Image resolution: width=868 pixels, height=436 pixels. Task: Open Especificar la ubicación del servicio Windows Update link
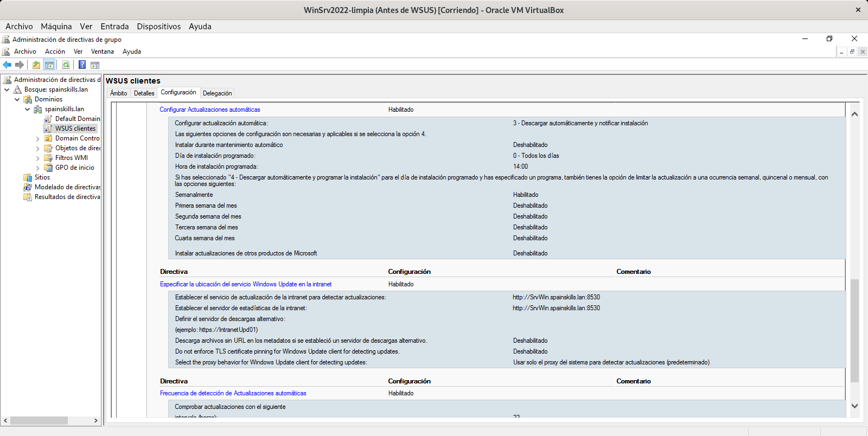pos(246,284)
